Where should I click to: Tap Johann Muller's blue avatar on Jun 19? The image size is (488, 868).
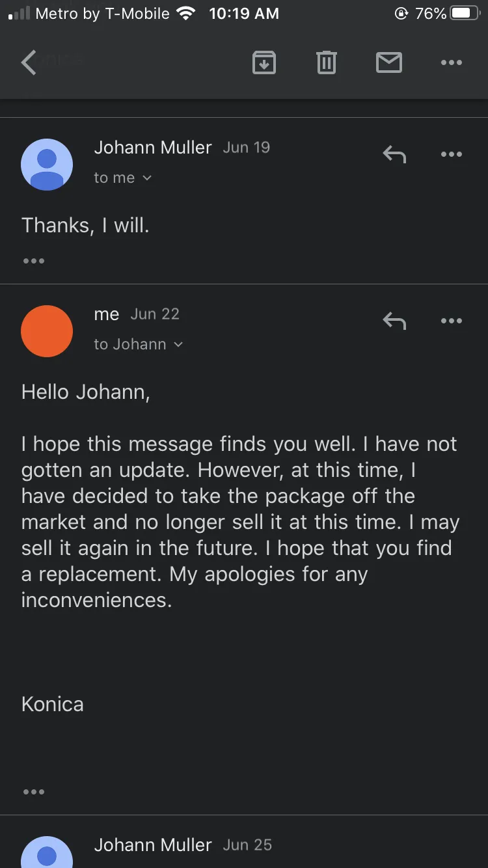47,164
